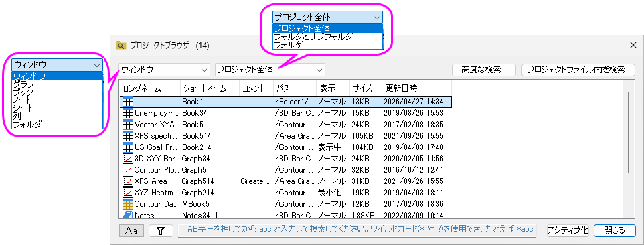644x245 pixels.
Task: Select the Unemploym... long name entry
Action: 157,113
